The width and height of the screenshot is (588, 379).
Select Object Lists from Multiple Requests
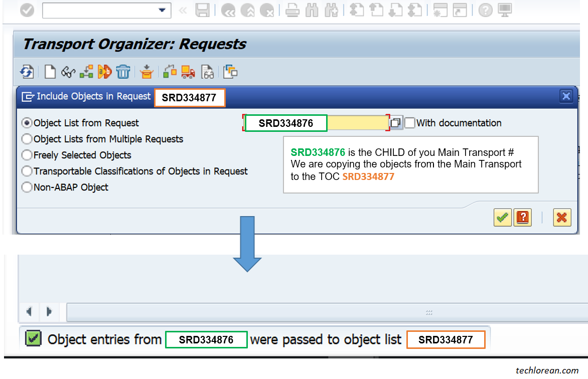click(27, 139)
